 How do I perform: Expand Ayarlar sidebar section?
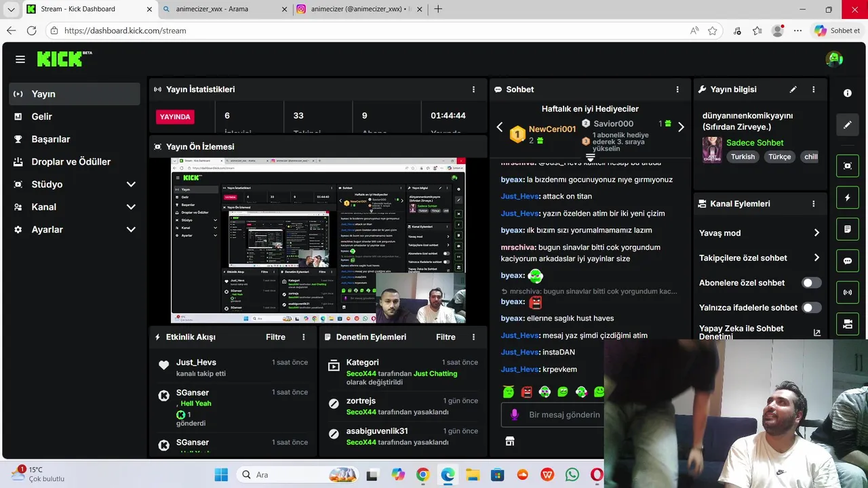click(x=131, y=230)
